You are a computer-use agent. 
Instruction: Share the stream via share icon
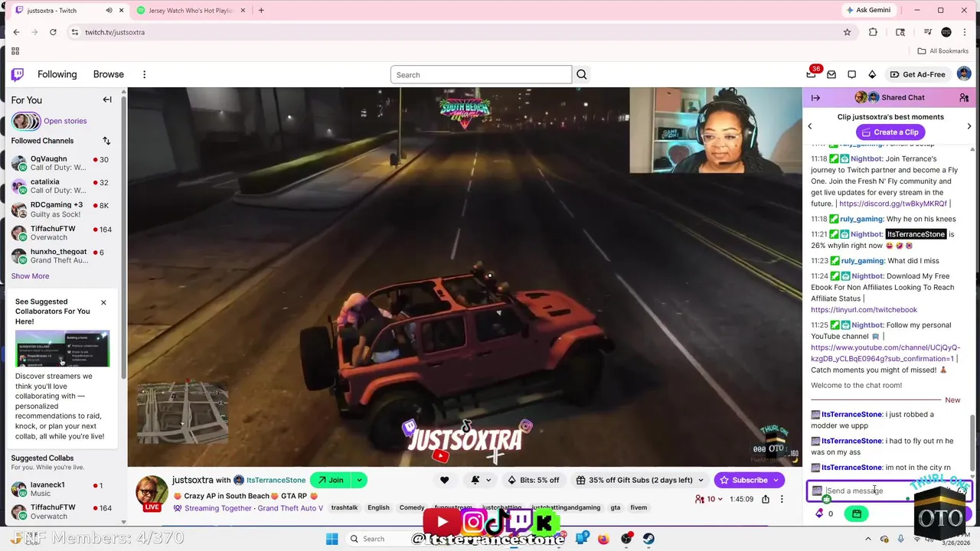click(766, 499)
